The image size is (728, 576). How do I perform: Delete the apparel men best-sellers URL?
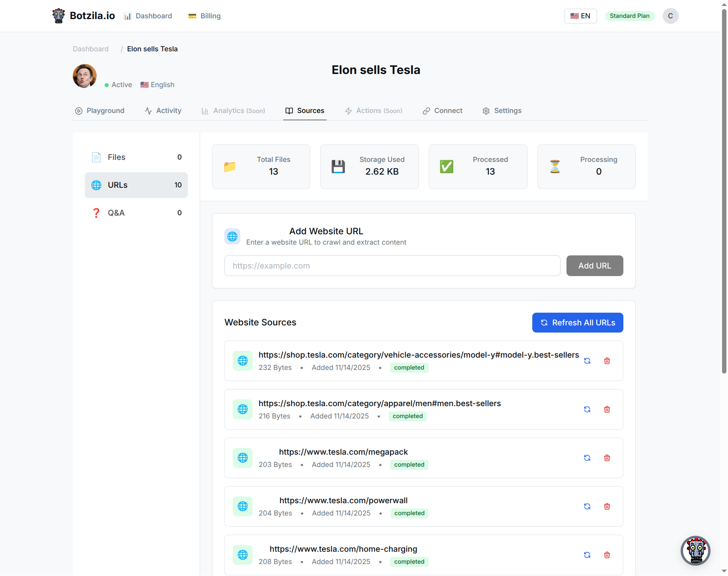607,409
